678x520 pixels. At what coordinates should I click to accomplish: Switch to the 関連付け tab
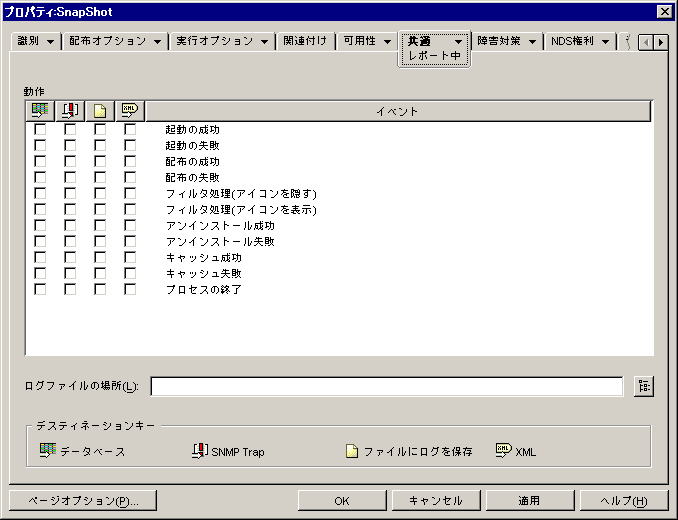tap(305, 41)
